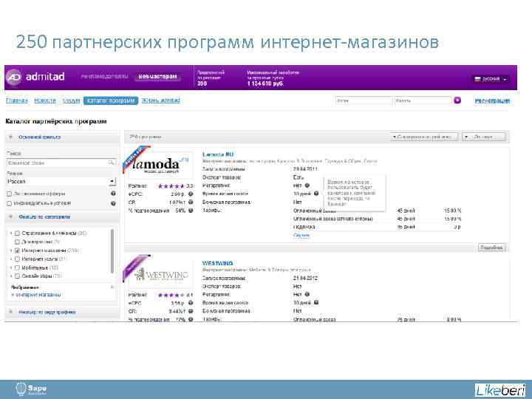Remove the selected Интернет-магазины filter via its x
Viewport: 532px width, 399px height.
point(13,295)
